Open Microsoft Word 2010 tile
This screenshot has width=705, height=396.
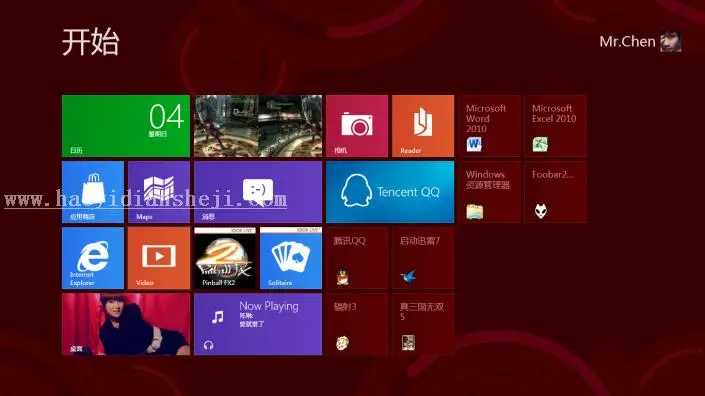click(489, 126)
